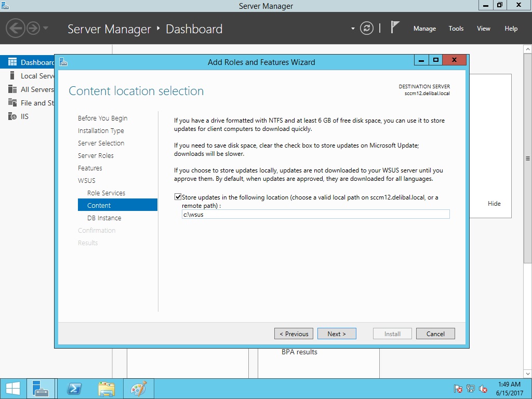Open the Manage menu

(x=424, y=29)
